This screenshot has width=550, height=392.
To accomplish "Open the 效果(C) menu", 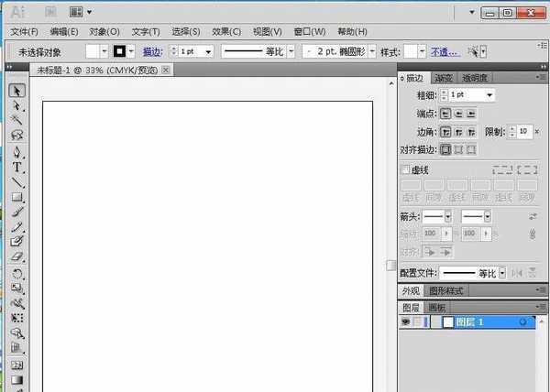I will [x=225, y=31].
